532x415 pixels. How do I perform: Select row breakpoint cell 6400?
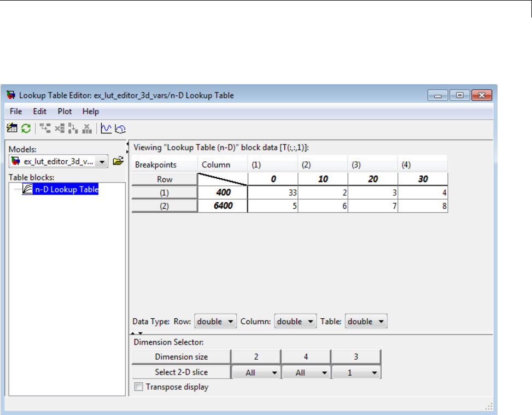223,206
